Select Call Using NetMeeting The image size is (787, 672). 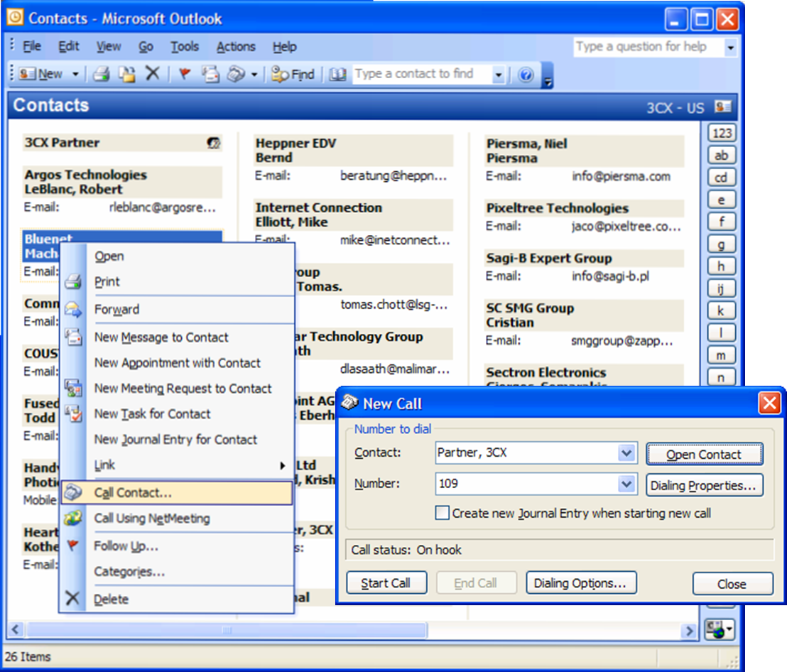[x=177, y=519]
